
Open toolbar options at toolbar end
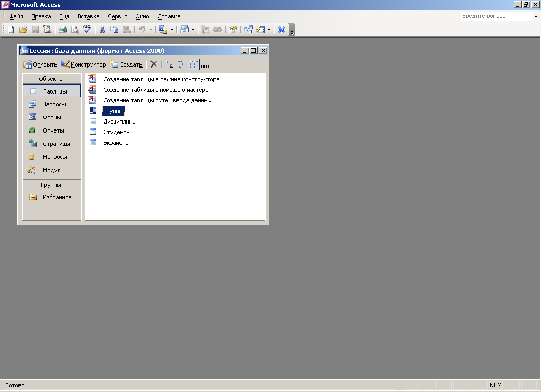(292, 30)
